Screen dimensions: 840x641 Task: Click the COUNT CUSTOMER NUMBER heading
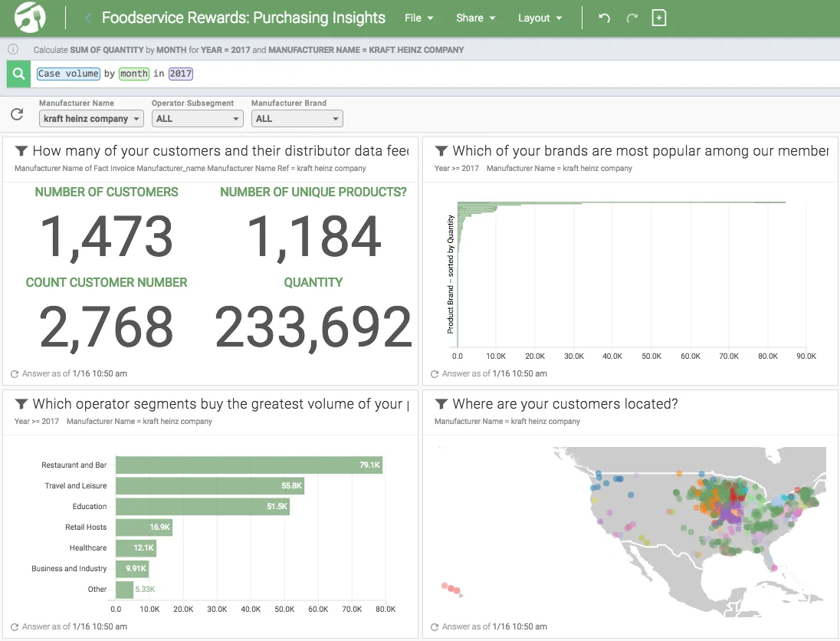(106, 282)
